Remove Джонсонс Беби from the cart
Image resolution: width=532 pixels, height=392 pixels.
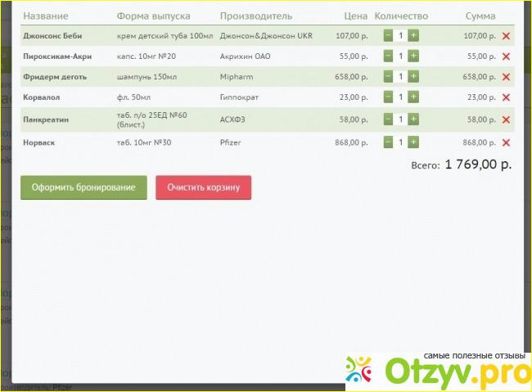(506, 36)
